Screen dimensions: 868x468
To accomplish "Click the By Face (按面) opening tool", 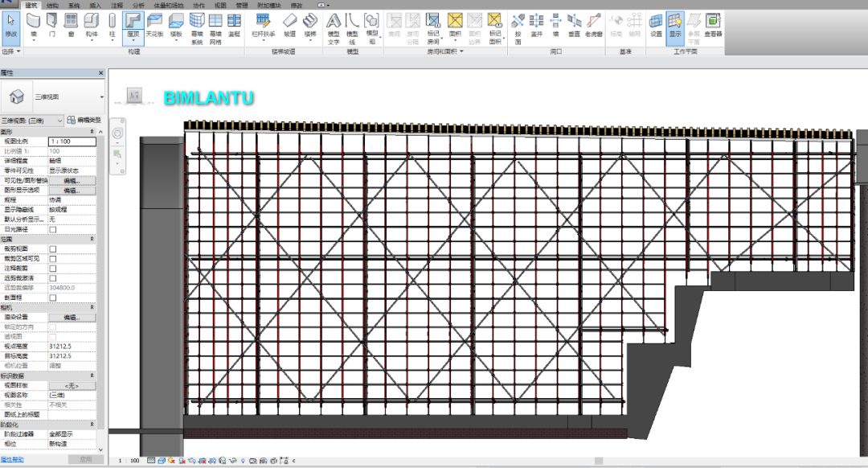I will [x=518, y=29].
